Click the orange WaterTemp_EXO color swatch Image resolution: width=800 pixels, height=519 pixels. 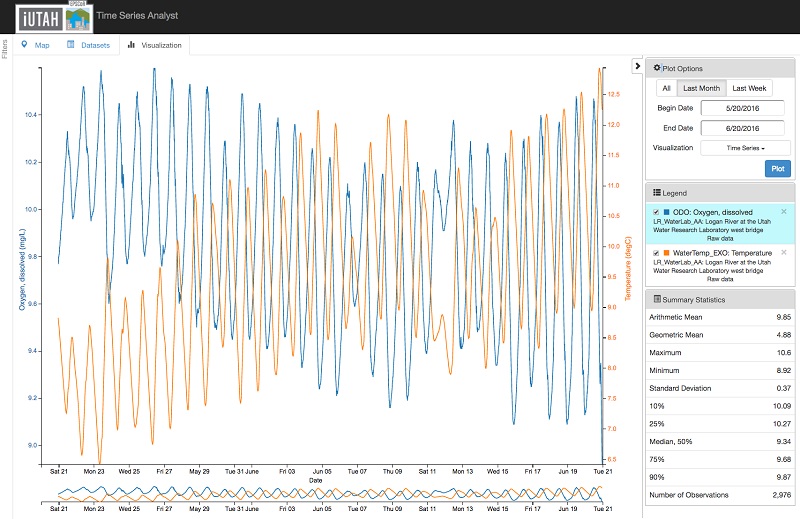coord(666,253)
